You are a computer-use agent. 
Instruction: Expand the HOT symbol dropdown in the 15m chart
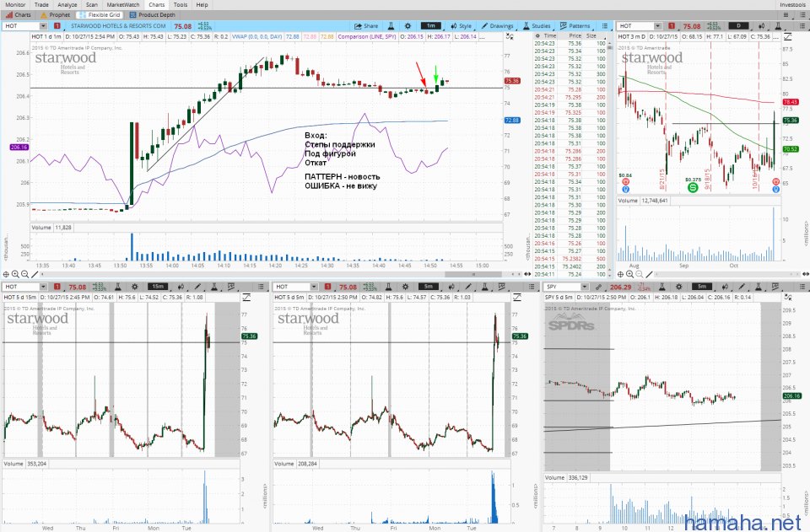pos(43,287)
